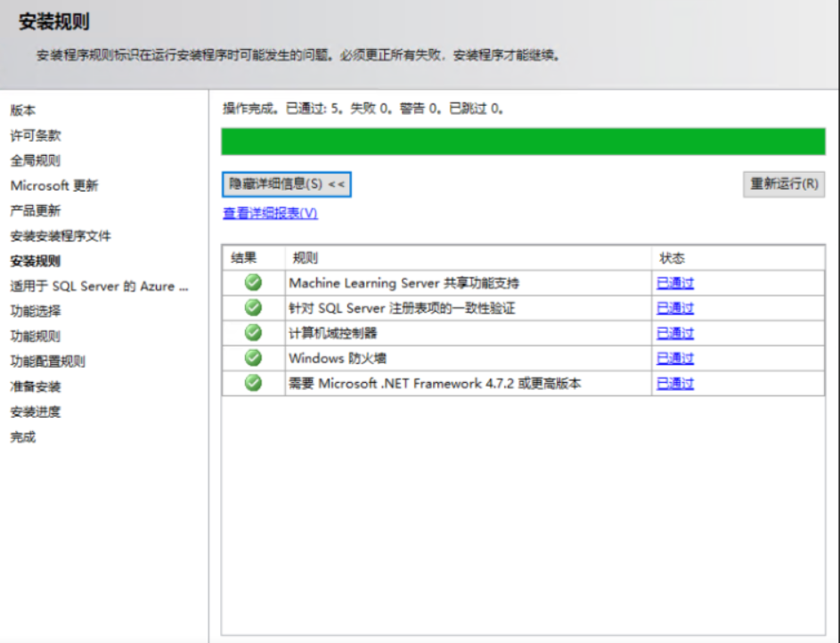Viewport: 840px width, 643px height.
Task: Select 全局规则 step in sidebar
Action: click(36, 160)
